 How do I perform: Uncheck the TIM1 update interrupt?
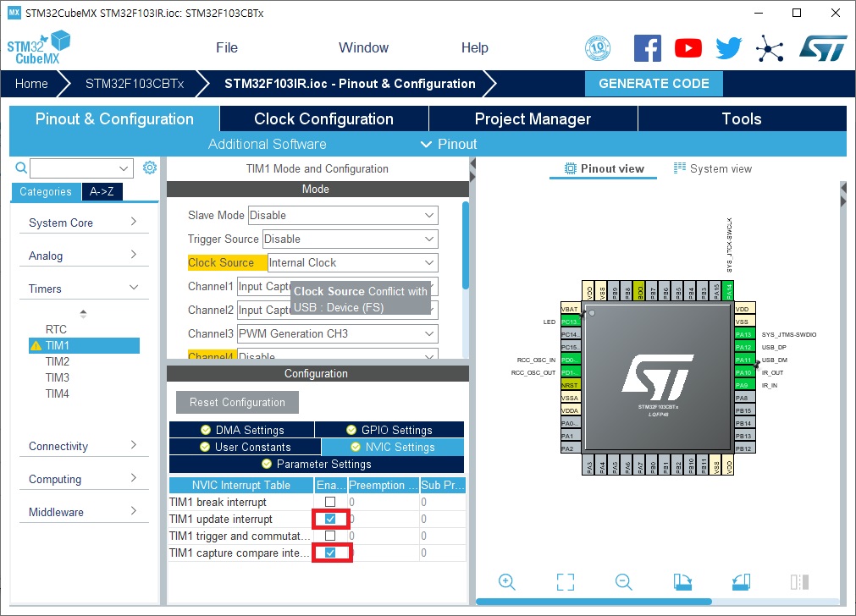click(x=330, y=519)
